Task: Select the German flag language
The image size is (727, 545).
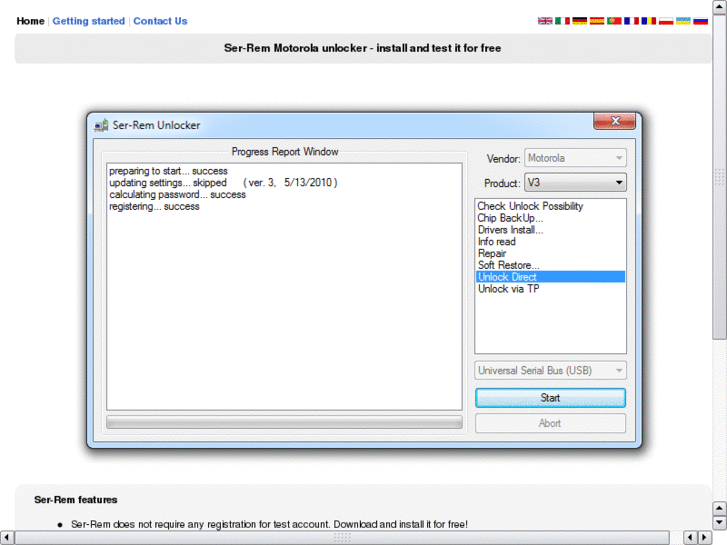Action: [580, 21]
